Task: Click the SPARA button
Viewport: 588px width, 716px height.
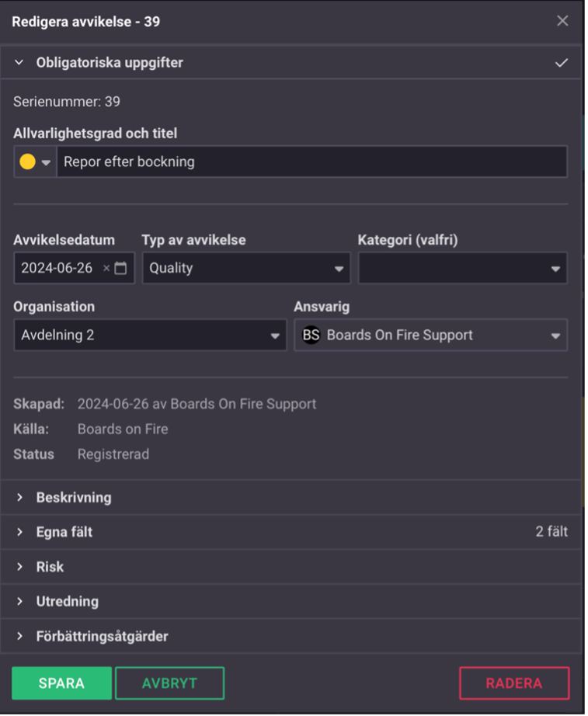Action: coord(61,683)
